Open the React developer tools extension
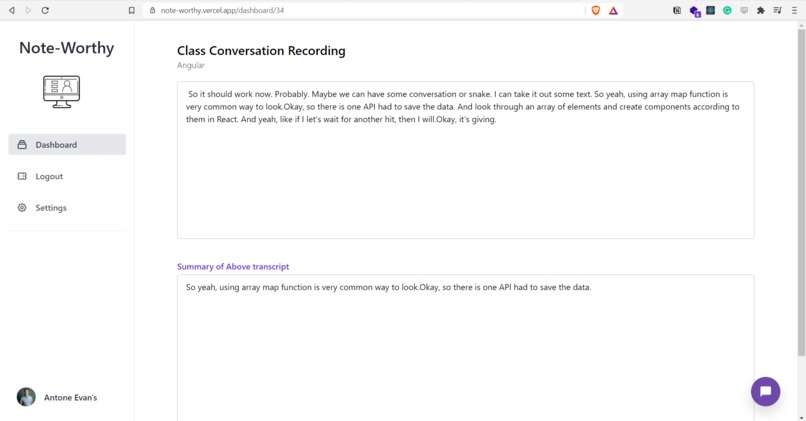The width and height of the screenshot is (806, 421). click(x=710, y=10)
